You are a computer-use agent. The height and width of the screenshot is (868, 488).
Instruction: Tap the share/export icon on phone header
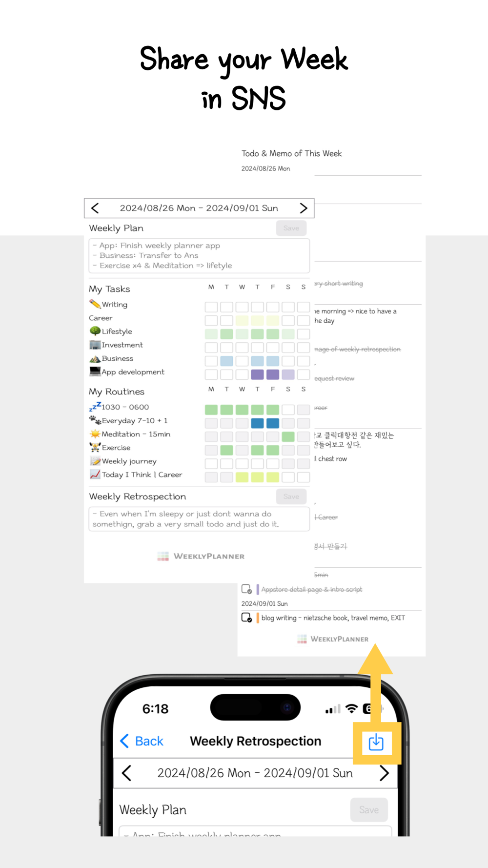click(x=376, y=743)
